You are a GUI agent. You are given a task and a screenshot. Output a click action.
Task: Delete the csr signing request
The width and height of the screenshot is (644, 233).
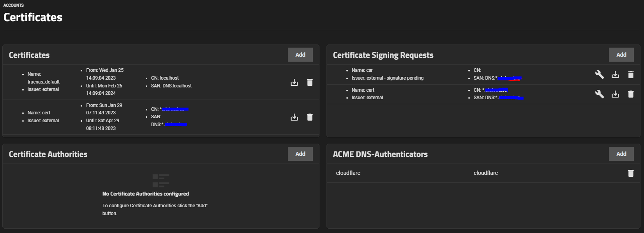(631, 75)
